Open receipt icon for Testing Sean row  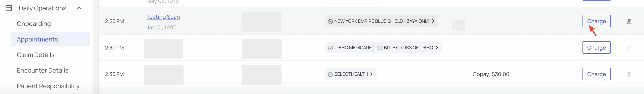tap(629, 22)
